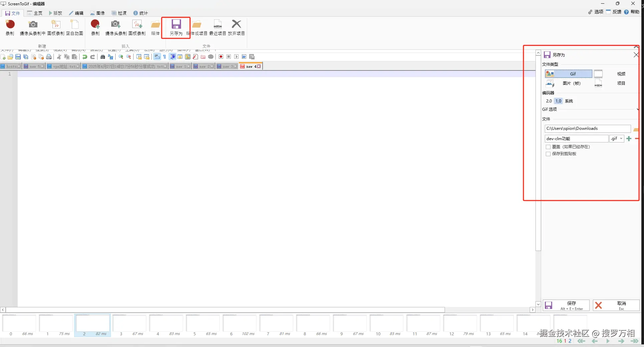Open 选项 settings at the top right
Viewport: 644px width, 347px height.
pyautogui.click(x=596, y=12)
